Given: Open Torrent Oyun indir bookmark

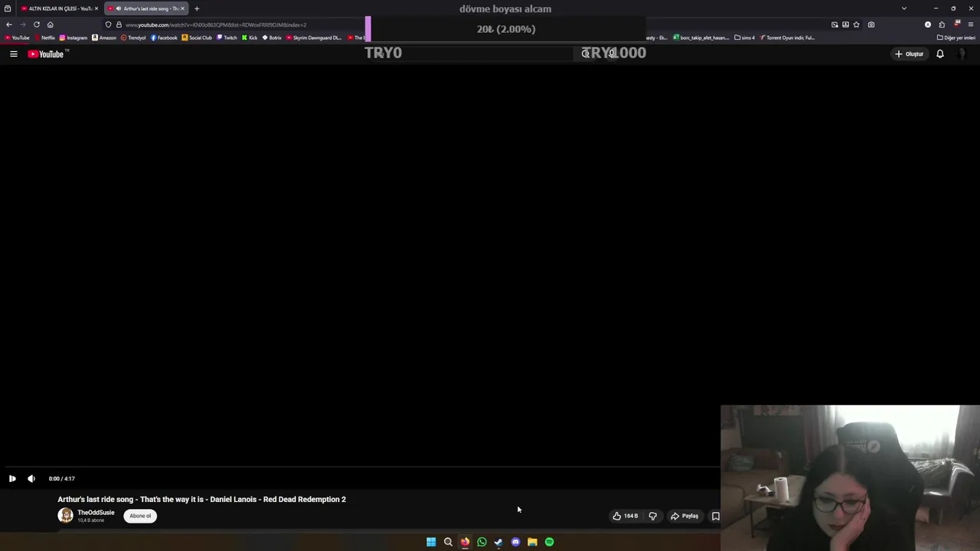Looking at the screenshot, I should pyautogui.click(x=787, y=37).
